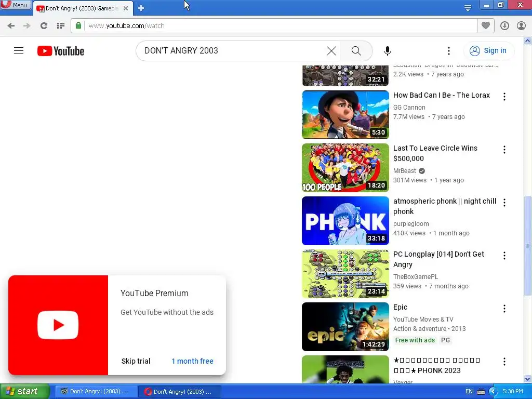This screenshot has width=532, height=399.
Task: Go forward to the next page
Action: [x=27, y=26]
